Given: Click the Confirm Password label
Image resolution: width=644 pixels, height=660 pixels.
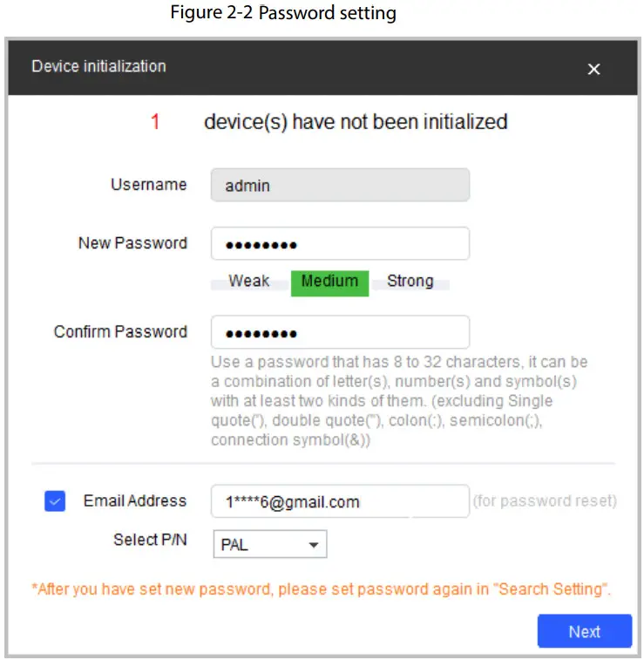Looking at the screenshot, I should [x=120, y=332].
